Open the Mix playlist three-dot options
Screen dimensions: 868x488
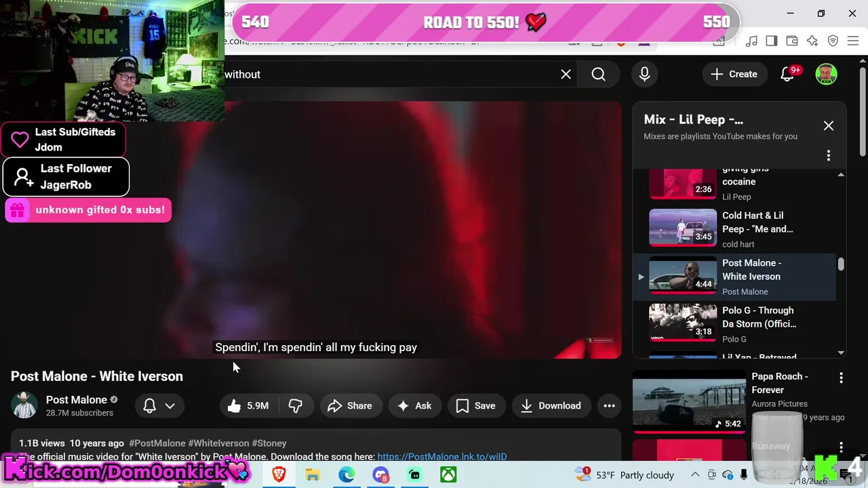point(828,156)
